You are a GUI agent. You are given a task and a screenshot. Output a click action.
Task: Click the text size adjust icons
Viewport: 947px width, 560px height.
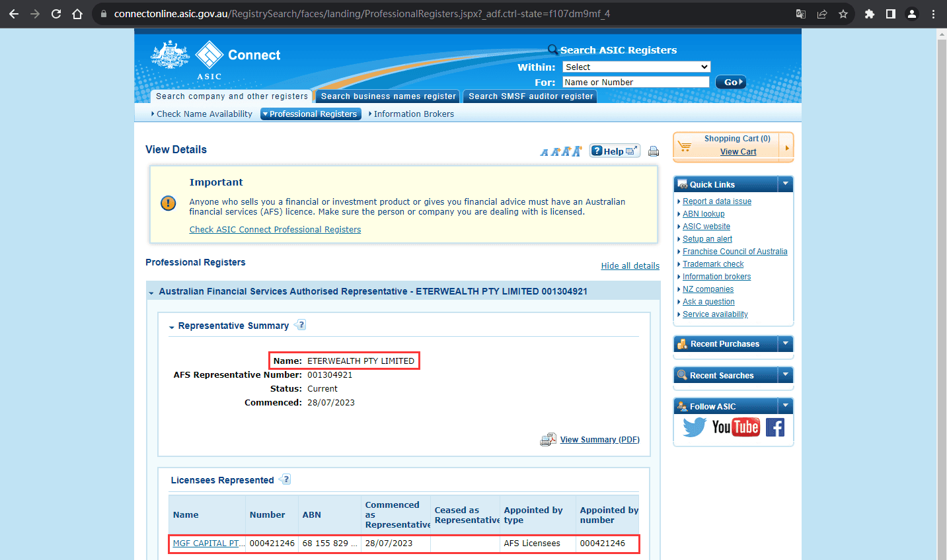point(561,151)
